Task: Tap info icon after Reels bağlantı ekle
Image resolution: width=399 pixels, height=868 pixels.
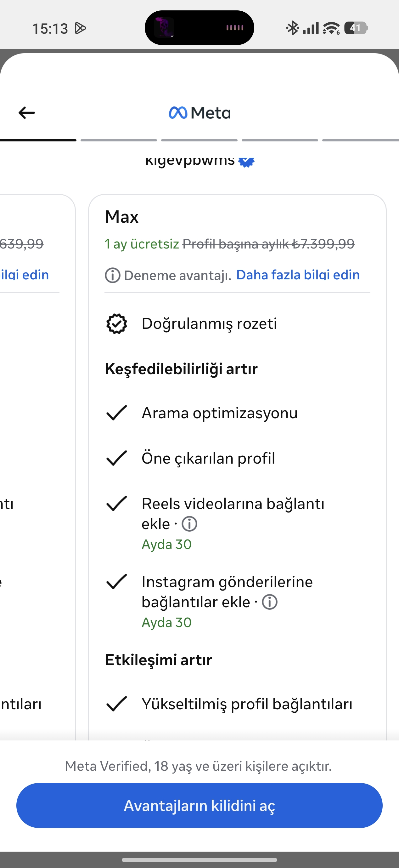Action: [189, 524]
